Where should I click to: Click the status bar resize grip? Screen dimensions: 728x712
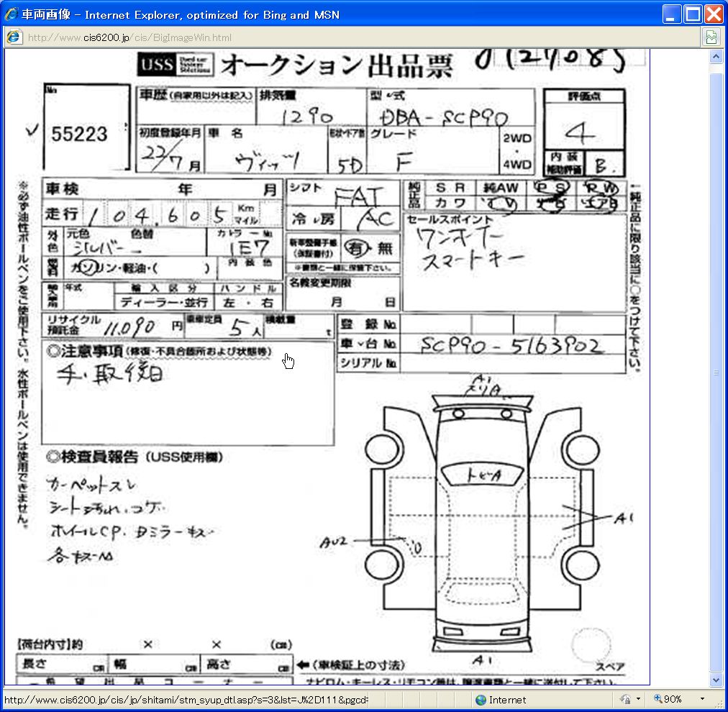point(721,705)
